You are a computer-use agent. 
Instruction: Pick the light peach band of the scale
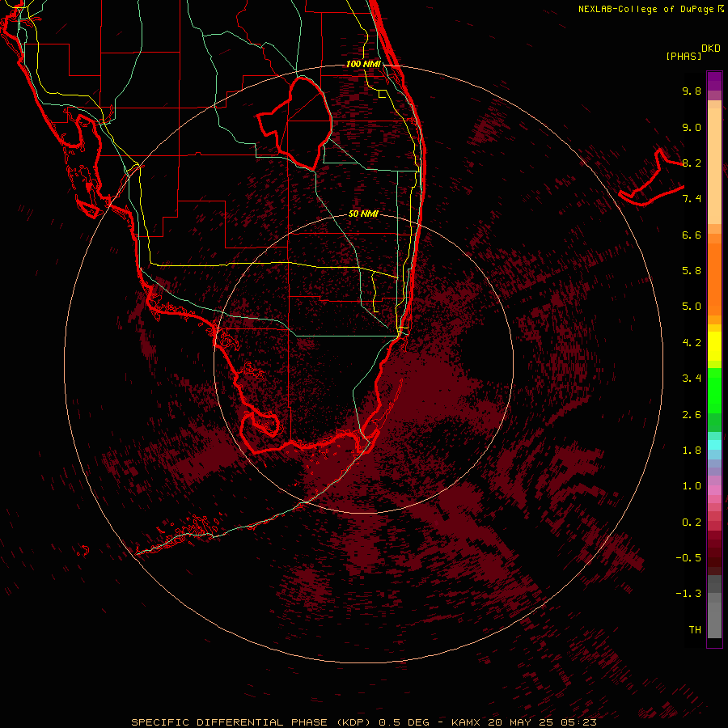[714, 166]
